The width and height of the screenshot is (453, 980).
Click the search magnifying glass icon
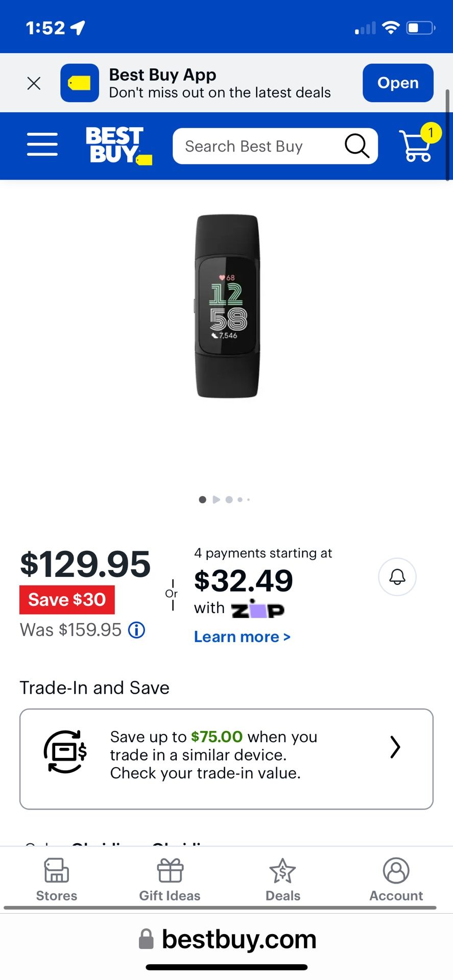356,146
